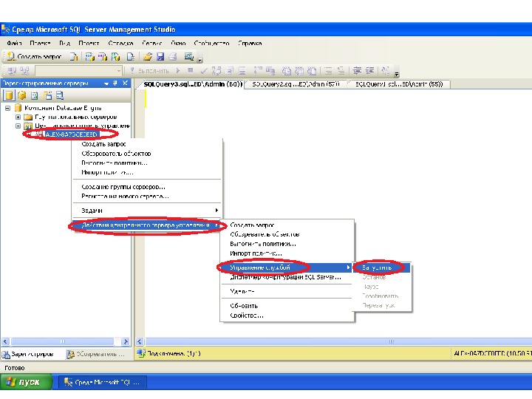Viewport: 532px width, 399px height.
Task: Click the Increase Indent icon
Action: (x=370, y=71)
